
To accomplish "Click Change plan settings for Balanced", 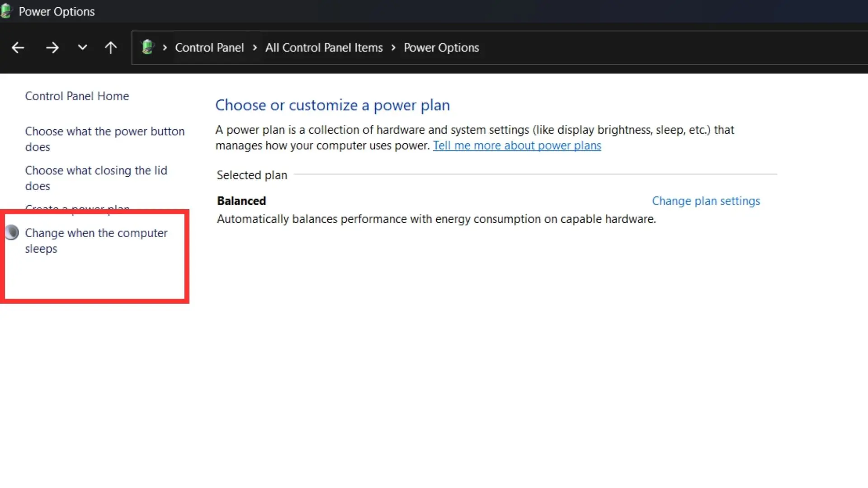I will pos(706,201).
